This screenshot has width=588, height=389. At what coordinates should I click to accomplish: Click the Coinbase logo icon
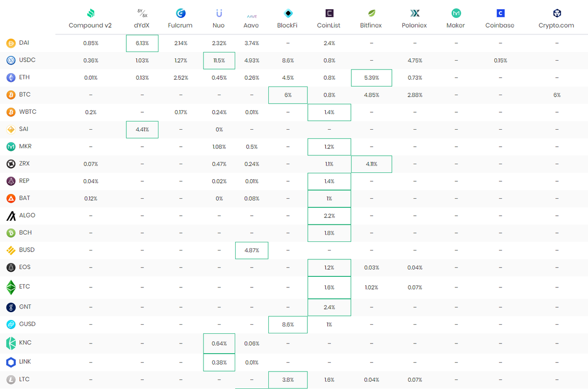pos(500,13)
